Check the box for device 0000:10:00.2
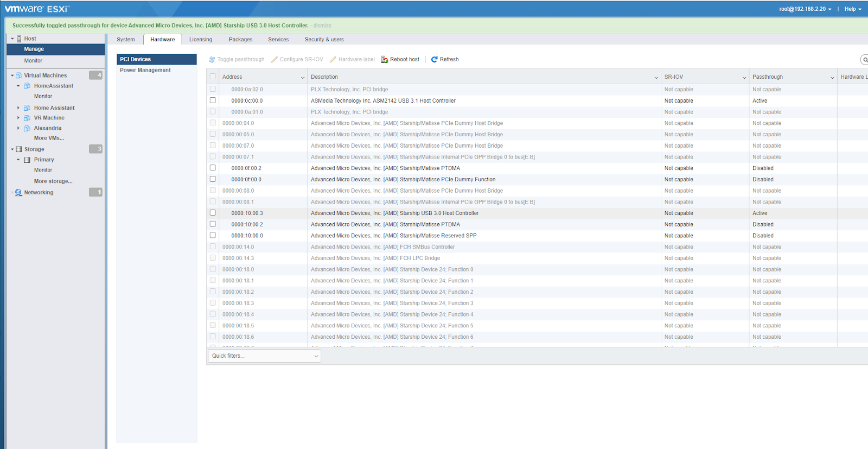868x449 pixels. (x=213, y=224)
